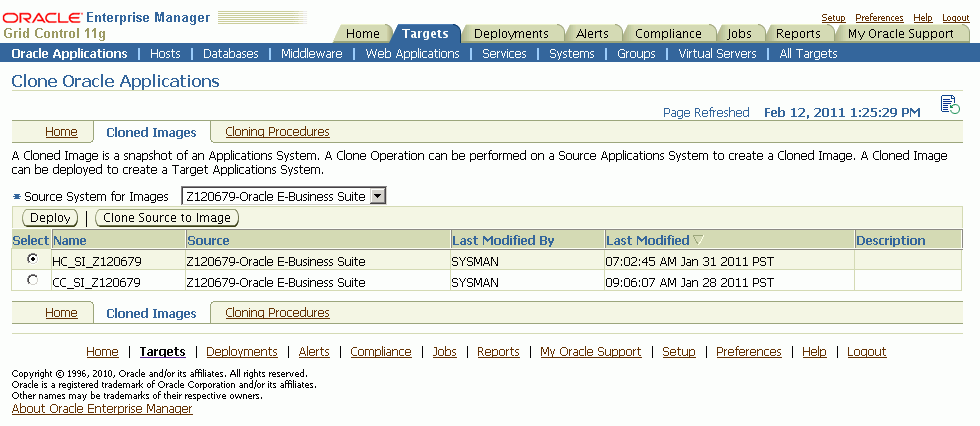Screen dimensions: 980x426
Task: Select Oracle Applications in the subnavigation bar
Action: pos(69,54)
